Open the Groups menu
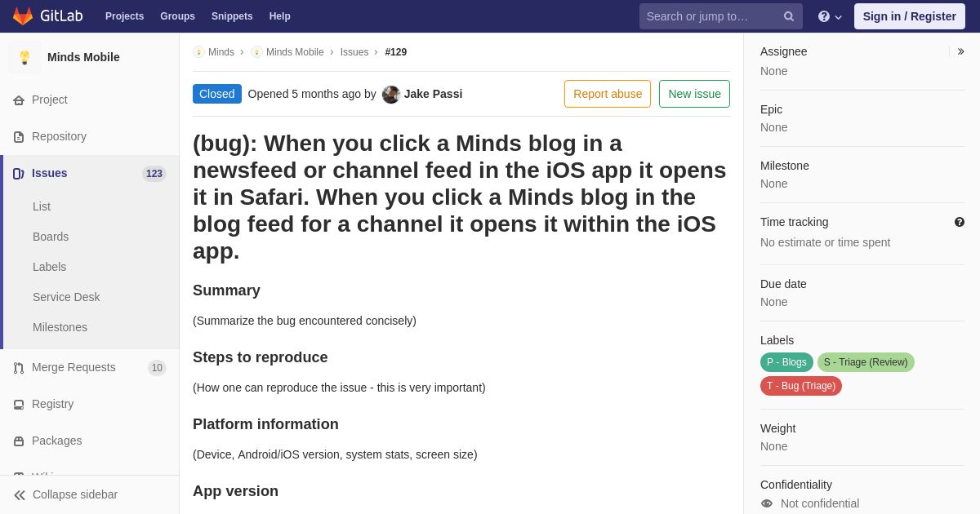 [x=177, y=16]
